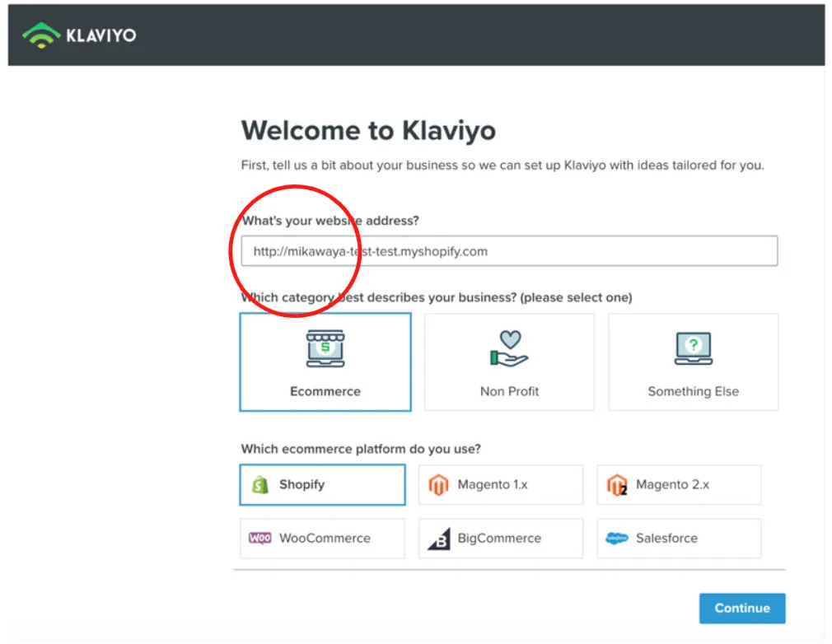Select the Ecommerce business category card
This screenshot has height=644, width=832.
pos(325,362)
